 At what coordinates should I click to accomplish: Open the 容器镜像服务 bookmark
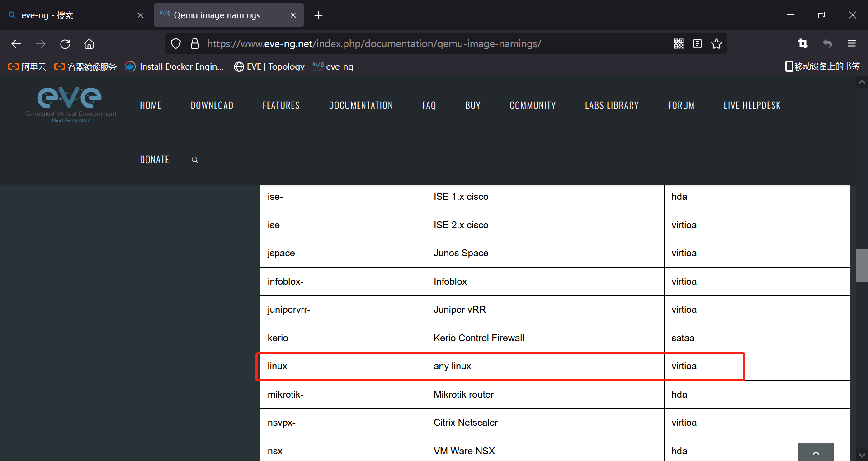point(85,67)
